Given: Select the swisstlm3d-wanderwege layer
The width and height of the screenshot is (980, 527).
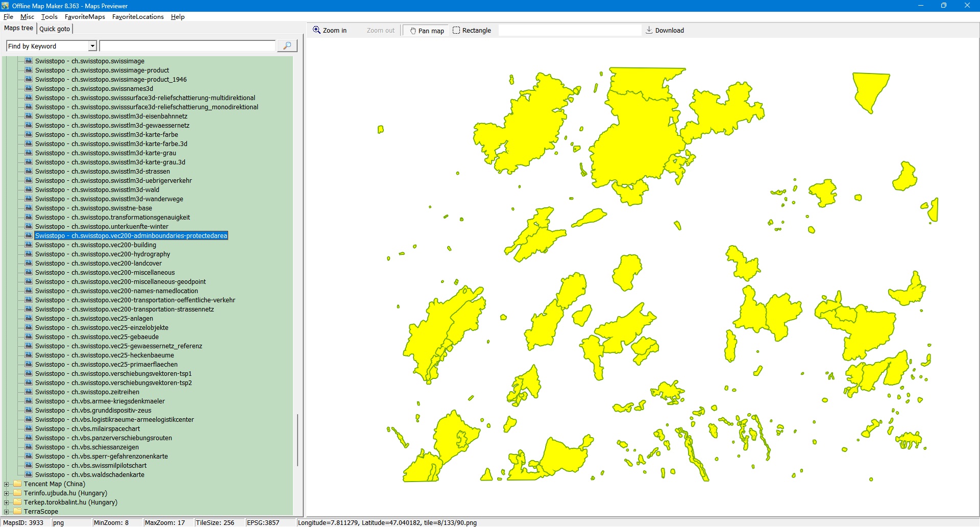Looking at the screenshot, I should tap(109, 199).
